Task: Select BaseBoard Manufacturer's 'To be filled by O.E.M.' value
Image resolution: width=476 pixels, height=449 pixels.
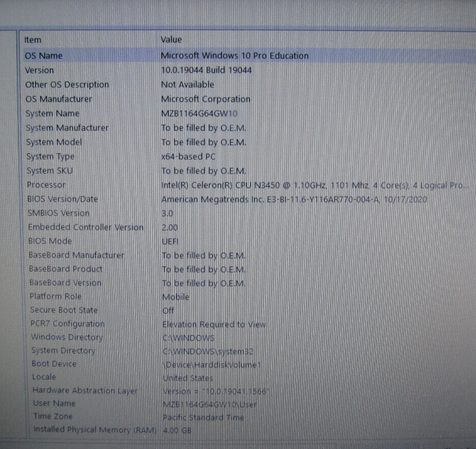Action: [204, 256]
